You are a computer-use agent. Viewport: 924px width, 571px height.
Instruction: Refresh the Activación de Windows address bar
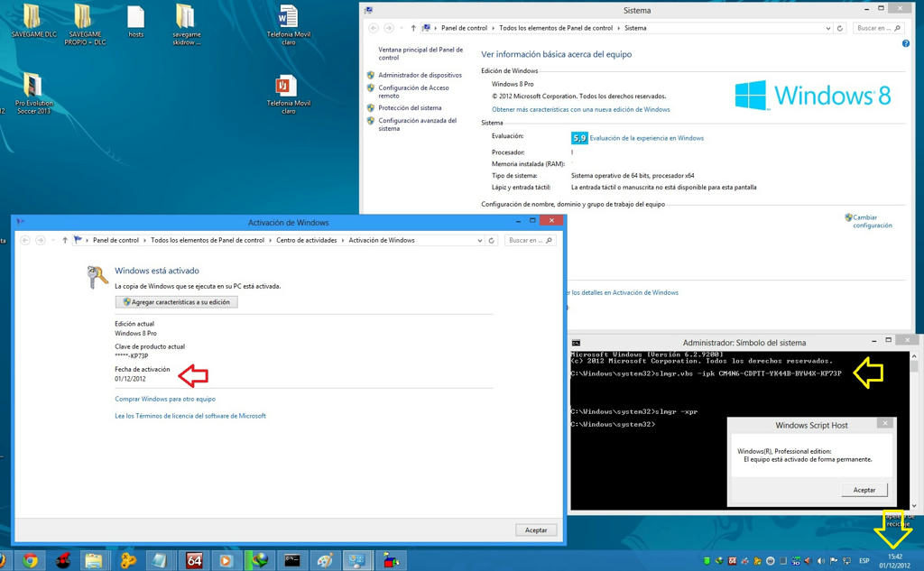[x=492, y=241]
